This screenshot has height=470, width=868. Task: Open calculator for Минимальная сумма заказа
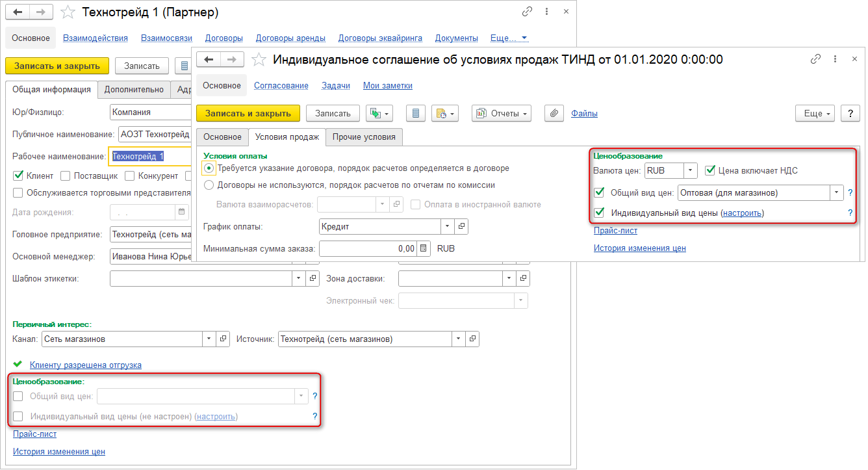coord(424,248)
